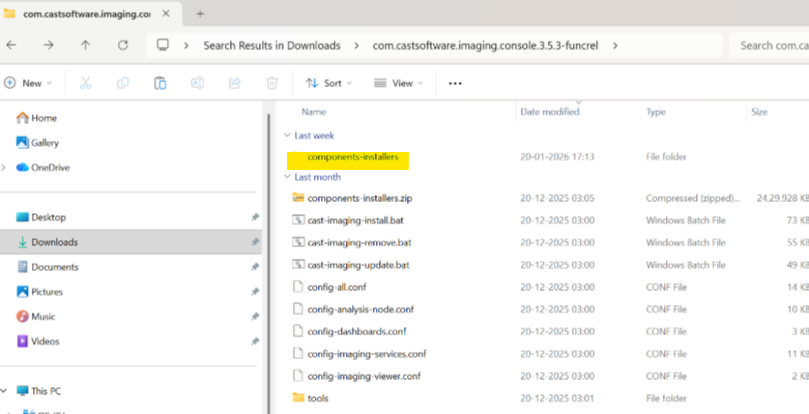Image resolution: width=809 pixels, height=414 pixels.
Task: Click the Share icon in toolbar
Action: click(235, 84)
